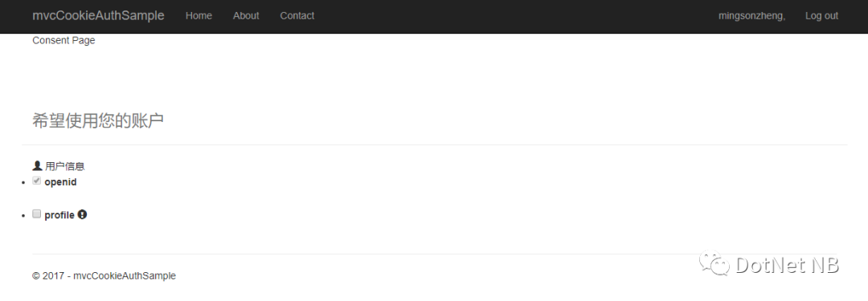Click the bullet point before openid
The height and width of the screenshot is (301, 868).
tap(24, 183)
